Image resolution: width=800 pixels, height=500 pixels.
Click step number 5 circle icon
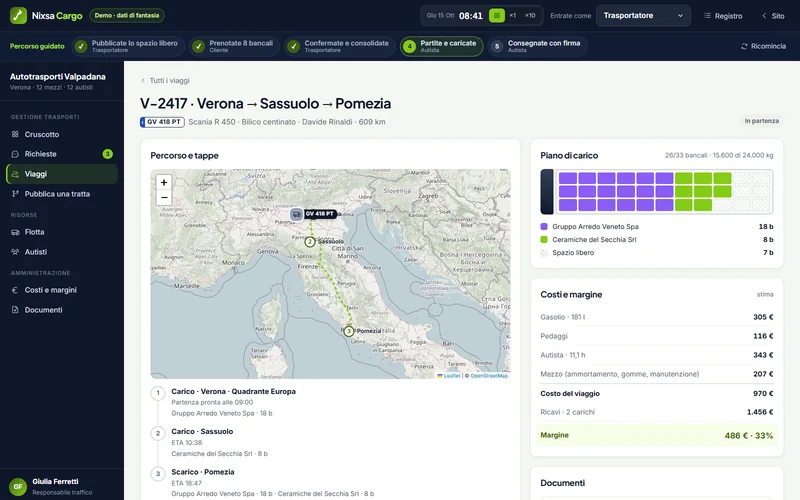tap(497, 46)
